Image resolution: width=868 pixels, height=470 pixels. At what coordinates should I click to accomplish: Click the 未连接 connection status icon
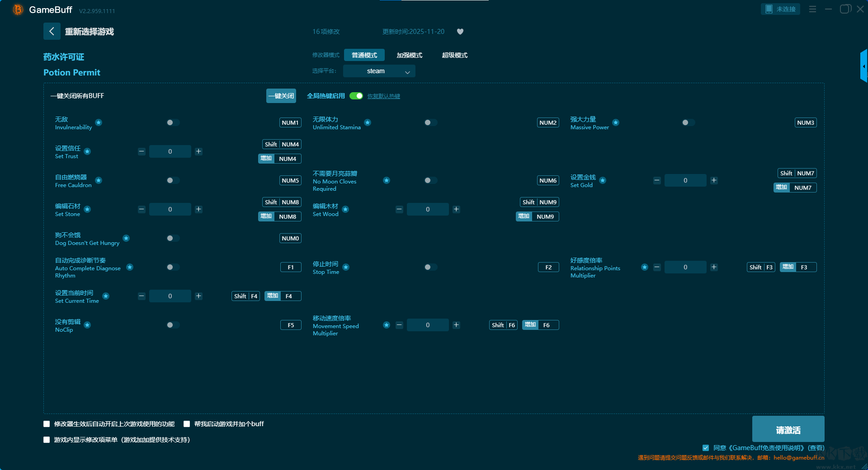pyautogui.click(x=780, y=9)
